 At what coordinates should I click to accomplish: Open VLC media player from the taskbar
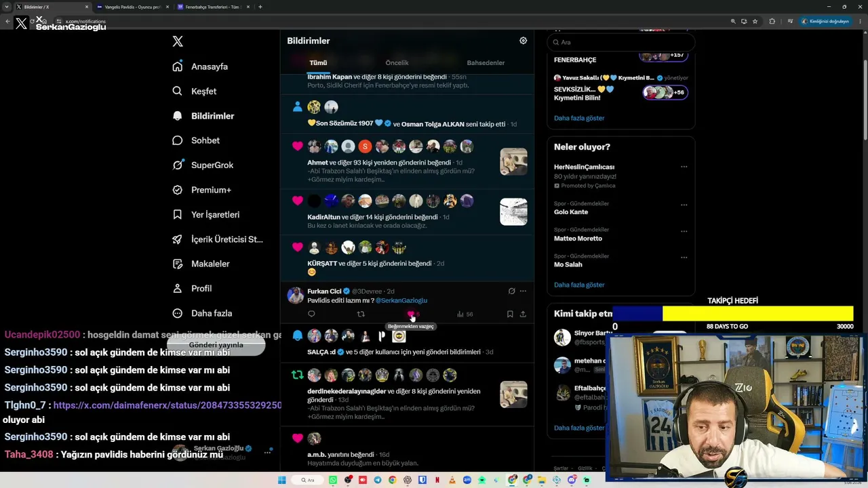pos(452,480)
